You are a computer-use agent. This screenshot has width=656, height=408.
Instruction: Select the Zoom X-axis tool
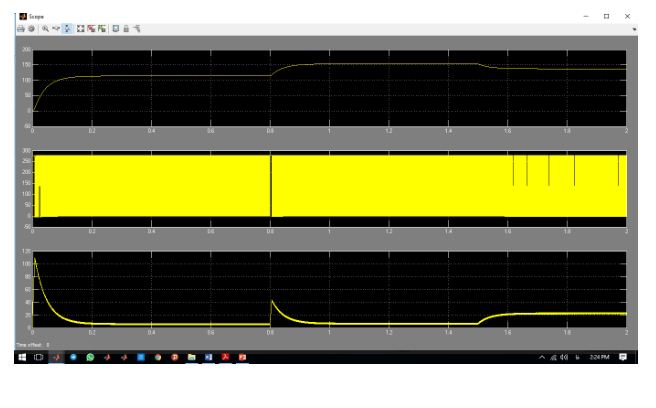[56, 29]
